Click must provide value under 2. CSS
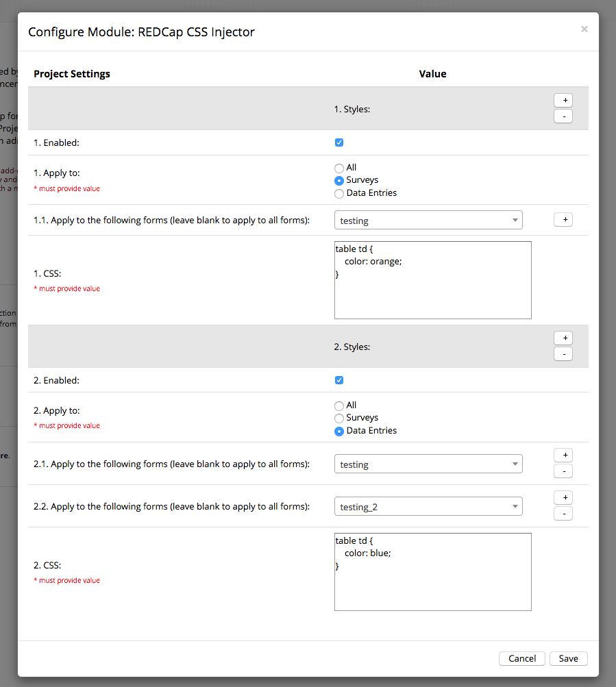 pos(67,580)
